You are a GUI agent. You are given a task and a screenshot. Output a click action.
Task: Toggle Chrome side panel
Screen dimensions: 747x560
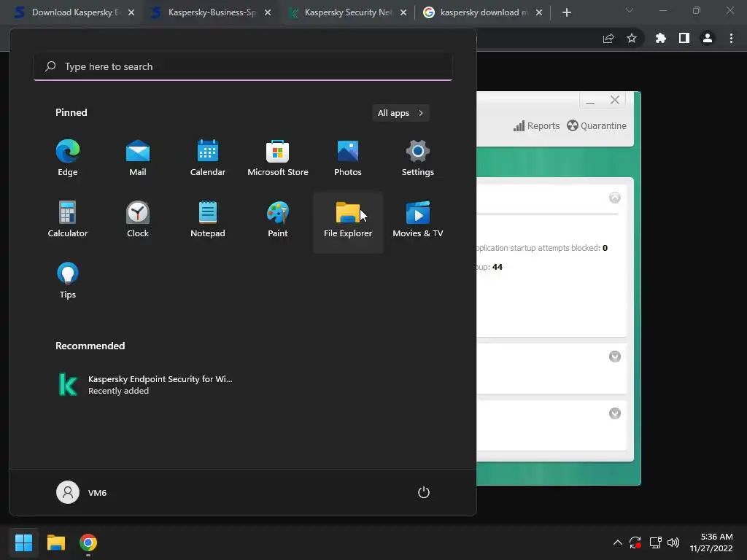click(x=684, y=38)
